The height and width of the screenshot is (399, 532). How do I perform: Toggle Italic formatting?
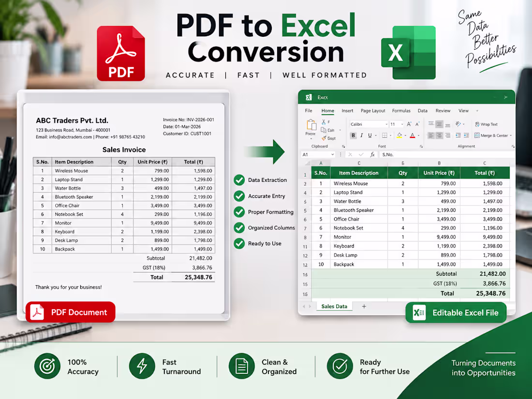pyautogui.click(x=362, y=135)
